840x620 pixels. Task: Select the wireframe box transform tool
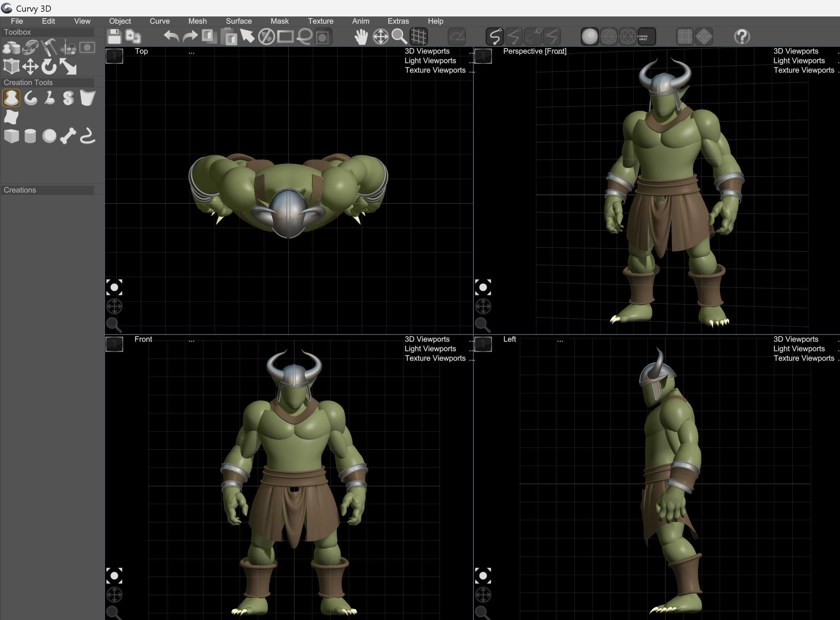click(x=11, y=67)
